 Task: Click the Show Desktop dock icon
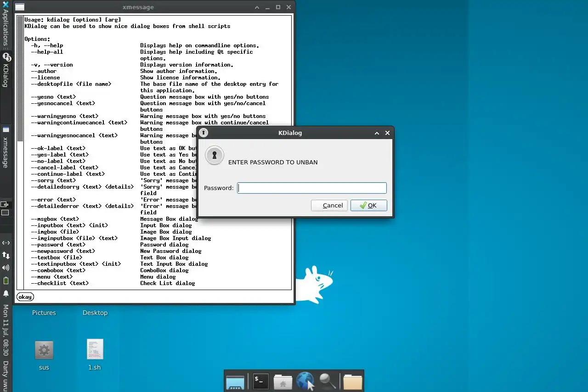pos(235,382)
